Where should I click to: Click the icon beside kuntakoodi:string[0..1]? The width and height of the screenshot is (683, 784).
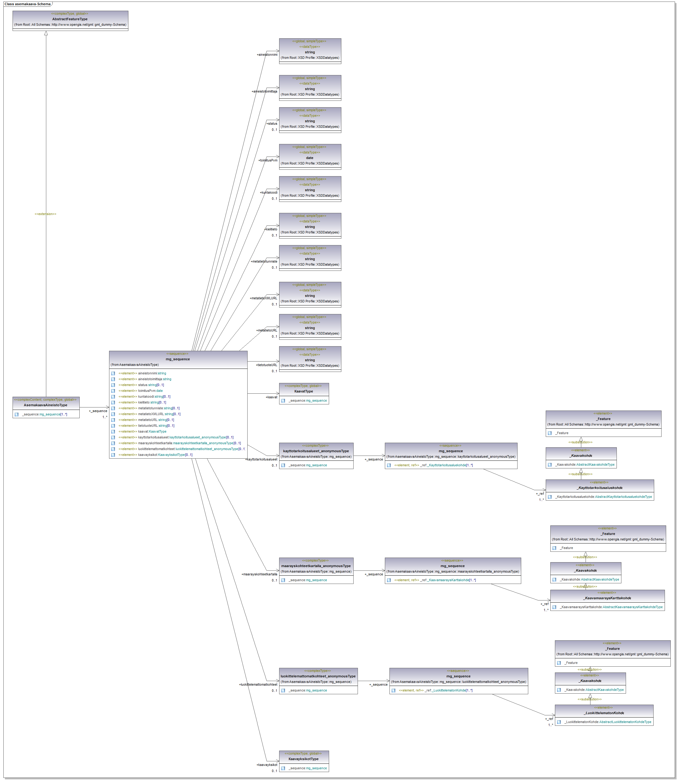[113, 397]
